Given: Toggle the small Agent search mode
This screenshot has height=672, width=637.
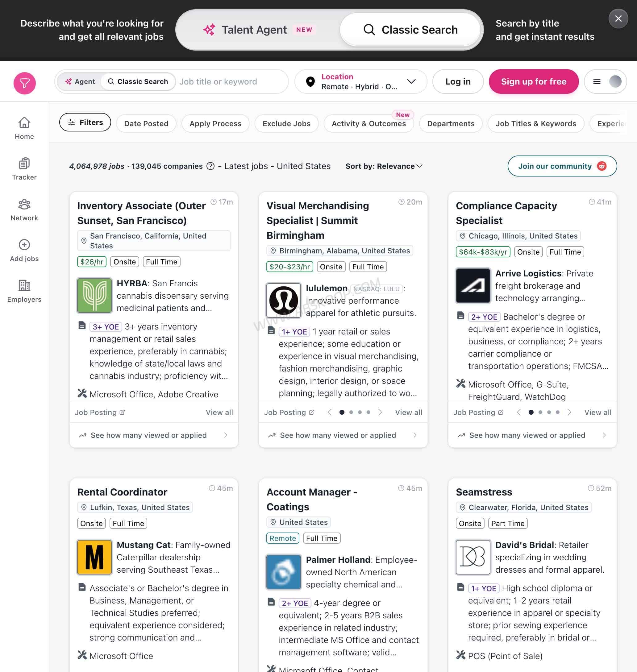Looking at the screenshot, I should [x=80, y=81].
